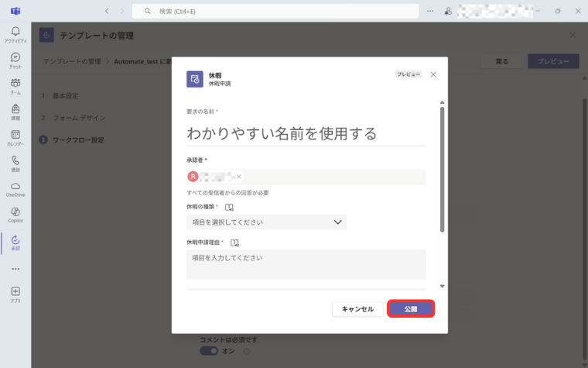Click the search box 検索 (Ctrl+E)
This screenshot has height=368, width=588.
tap(275, 12)
